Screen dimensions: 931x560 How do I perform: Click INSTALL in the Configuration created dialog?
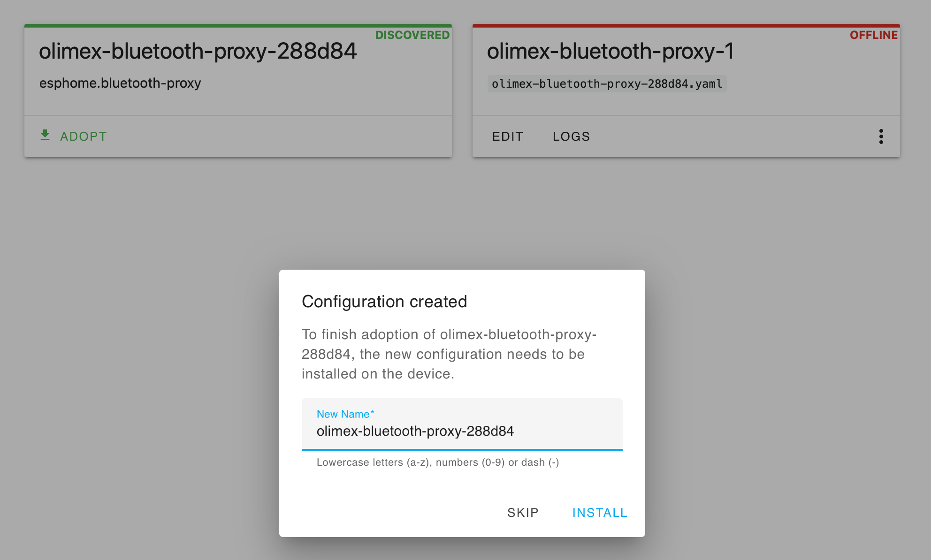[599, 512]
